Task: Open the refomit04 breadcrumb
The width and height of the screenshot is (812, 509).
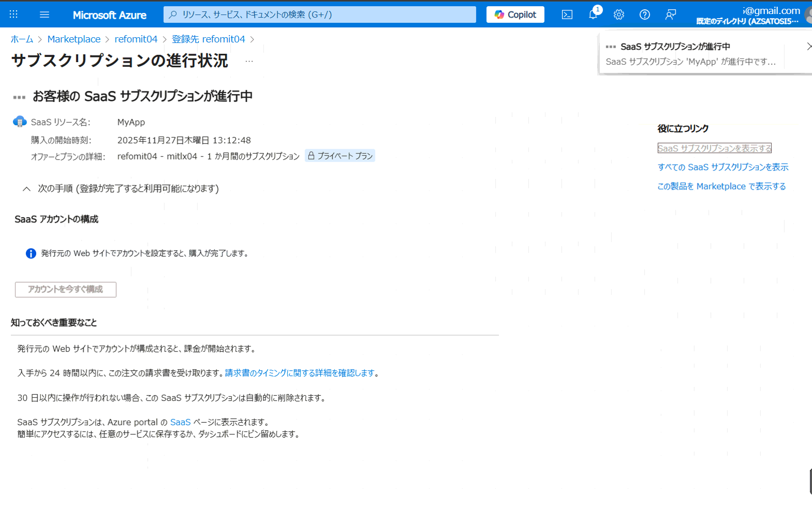Action: click(136, 39)
